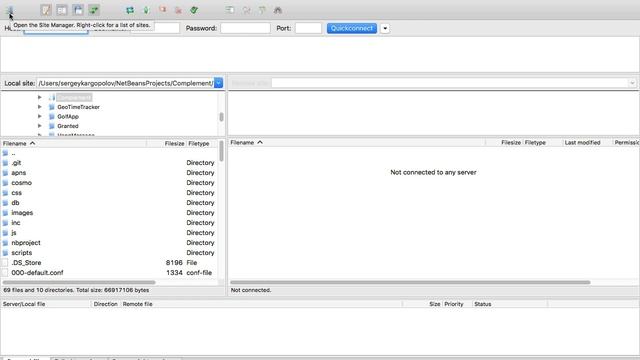Viewport: 640px width, 360px height.
Task: Click the Local site path field
Action: pyautogui.click(x=125, y=83)
